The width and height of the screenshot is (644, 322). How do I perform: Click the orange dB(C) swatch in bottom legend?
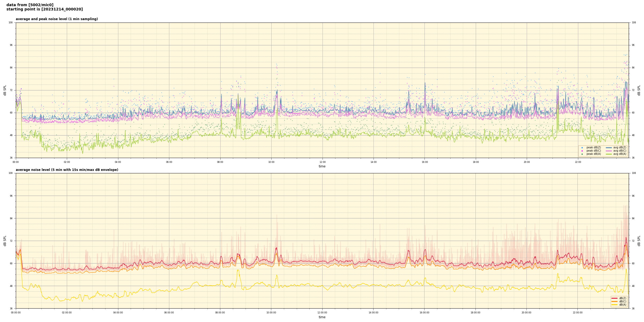point(614,301)
